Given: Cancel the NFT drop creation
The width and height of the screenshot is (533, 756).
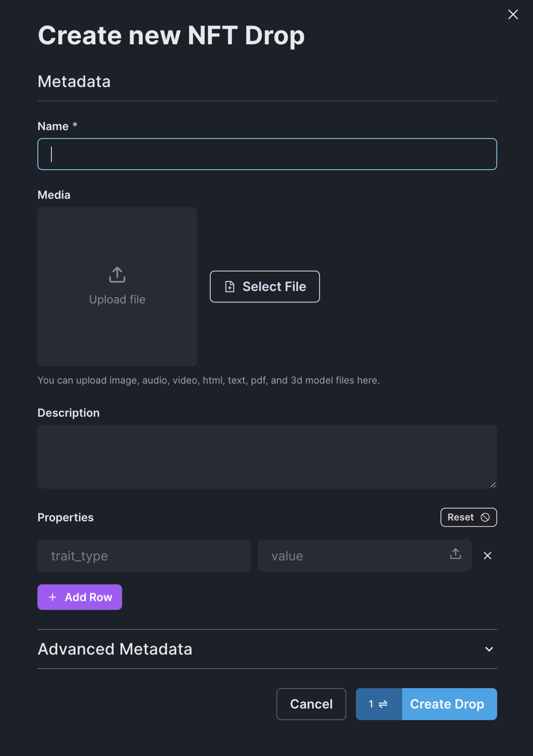Looking at the screenshot, I should [311, 704].
